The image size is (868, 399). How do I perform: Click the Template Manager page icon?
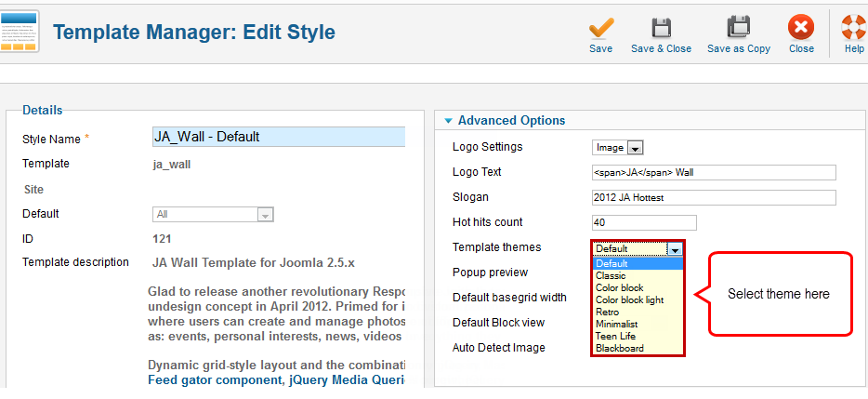[x=20, y=32]
